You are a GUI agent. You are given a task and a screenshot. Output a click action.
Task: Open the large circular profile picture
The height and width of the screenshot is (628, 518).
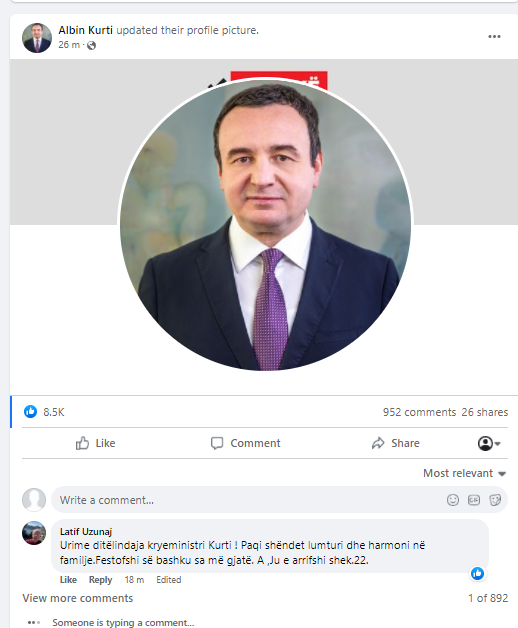tap(266, 224)
